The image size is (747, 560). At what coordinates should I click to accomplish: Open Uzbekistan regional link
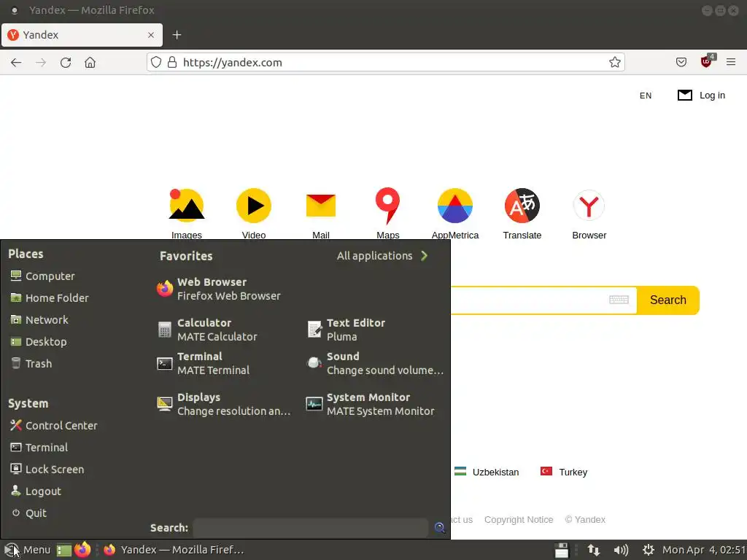coord(487,472)
